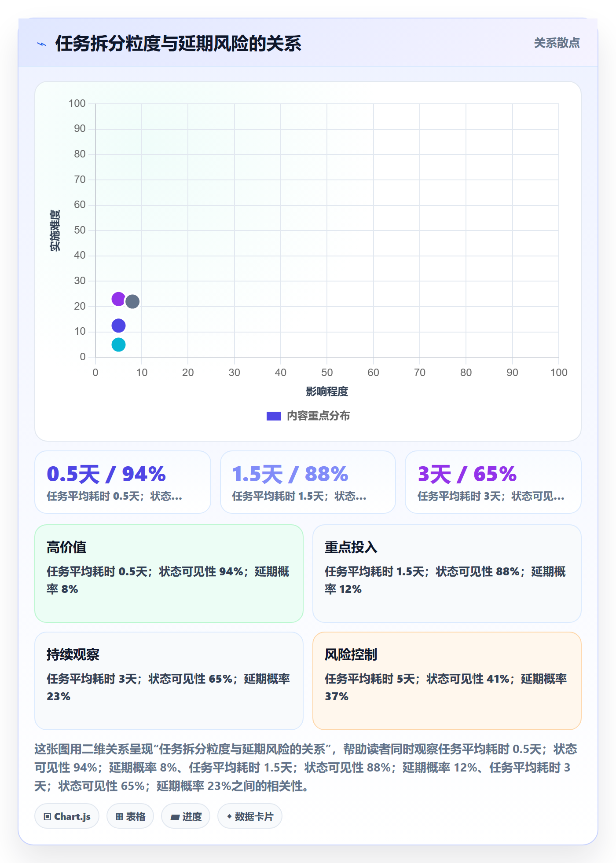
Task: Click the lightning bolt icon beside the title
Action: (42, 44)
